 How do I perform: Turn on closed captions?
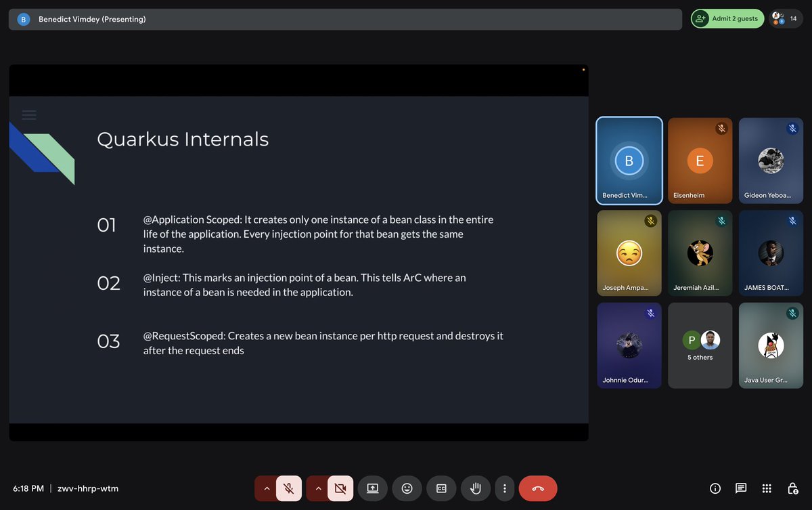(441, 488)
